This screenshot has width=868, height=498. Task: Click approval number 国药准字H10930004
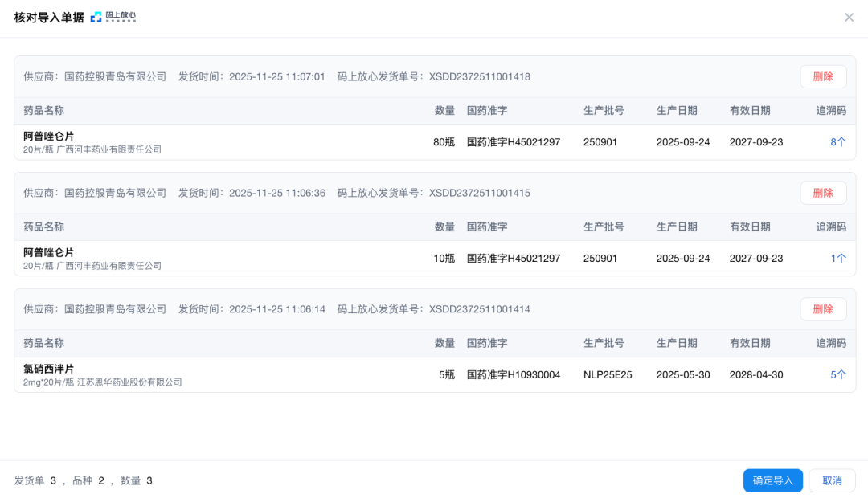513,375
